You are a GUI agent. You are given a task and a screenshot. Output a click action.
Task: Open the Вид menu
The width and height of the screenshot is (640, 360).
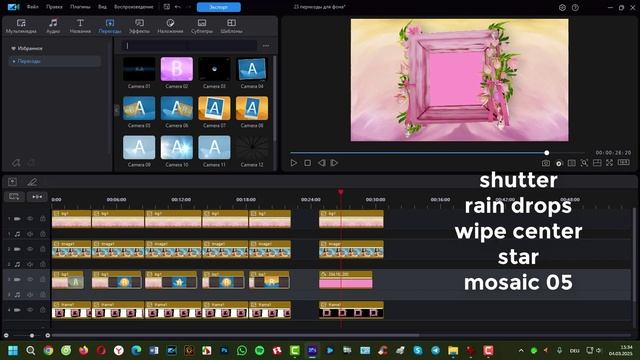click(102, 7)
